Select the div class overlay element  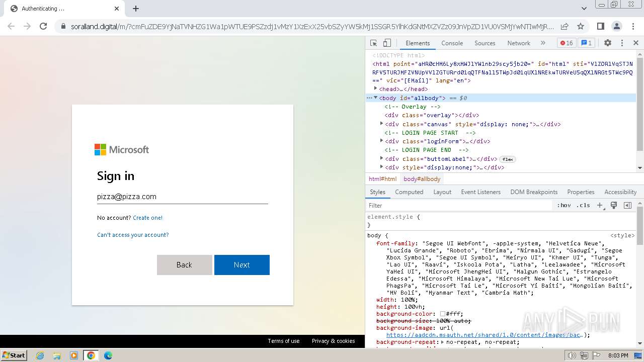coord(432,115)
